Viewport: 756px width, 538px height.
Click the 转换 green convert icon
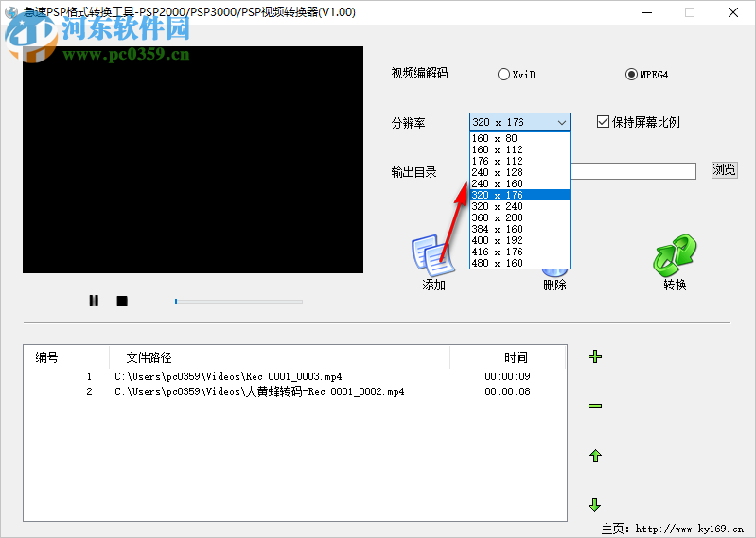coord(675,255)
